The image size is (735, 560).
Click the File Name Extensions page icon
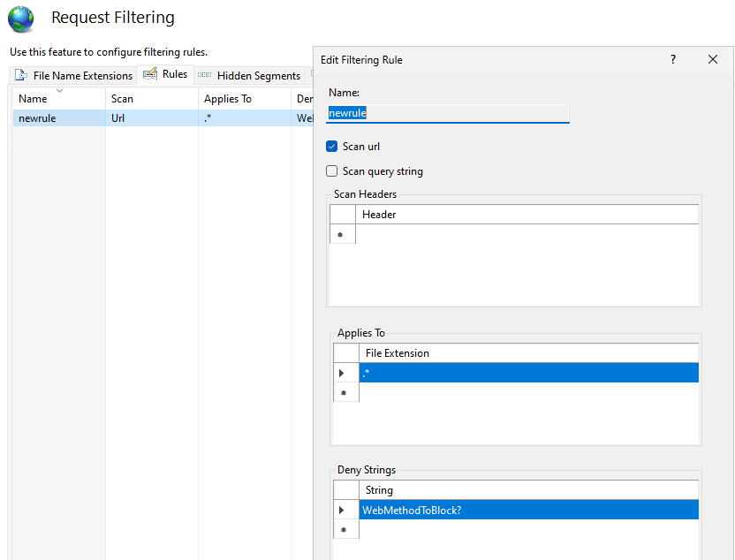(x=20, y=75)
